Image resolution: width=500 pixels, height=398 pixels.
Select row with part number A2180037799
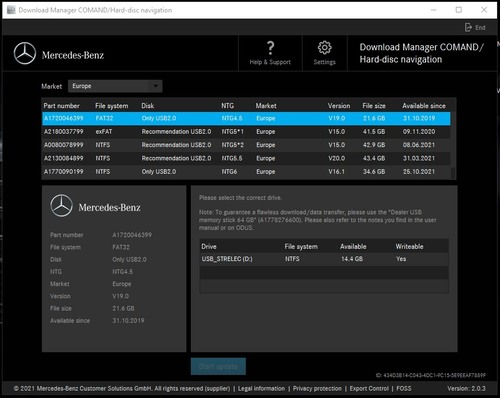tap(246, 132)
